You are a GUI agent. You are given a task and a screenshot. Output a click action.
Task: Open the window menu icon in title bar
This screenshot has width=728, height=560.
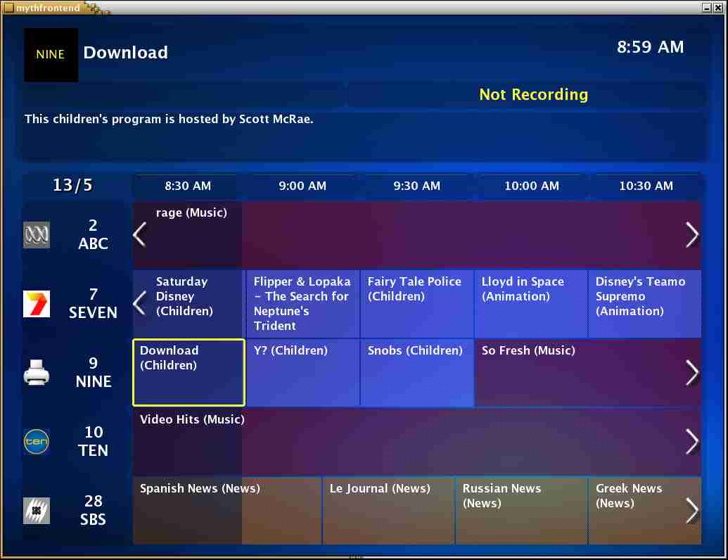8,7
